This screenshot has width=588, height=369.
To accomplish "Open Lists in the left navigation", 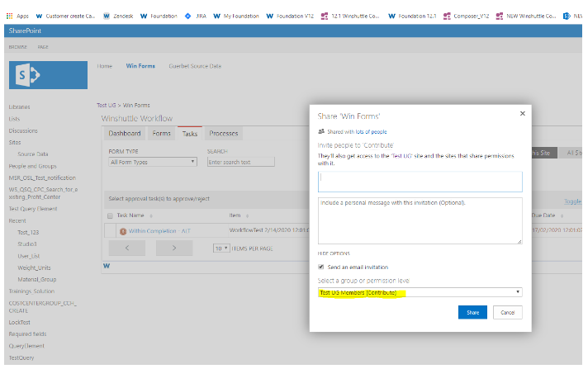I will point(14,119).
